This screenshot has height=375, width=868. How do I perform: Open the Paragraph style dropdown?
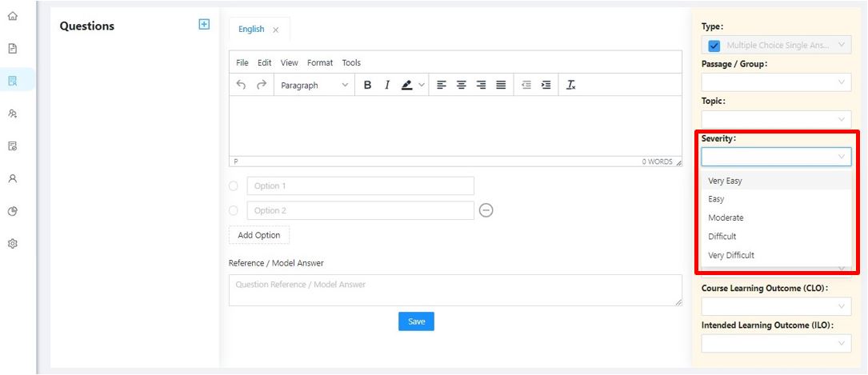point(314,85)
